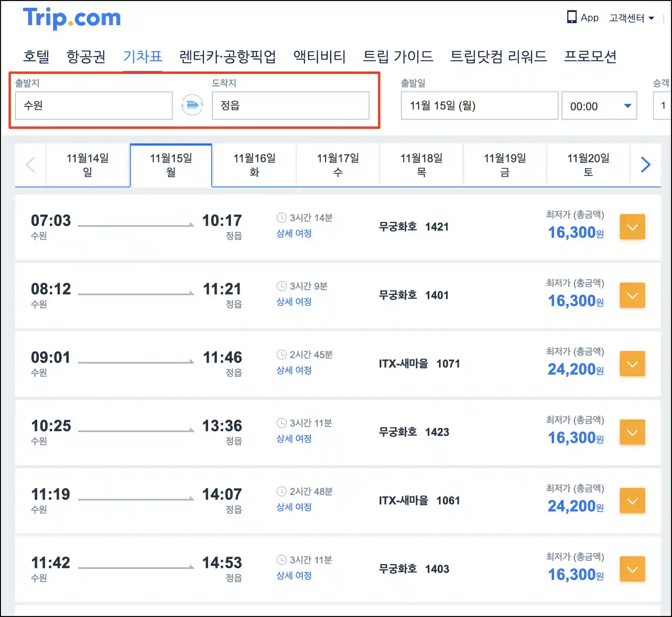Click the 출발지 field showing 수원
This screenshot has height=617, width=672.
[x=93, y=106]
